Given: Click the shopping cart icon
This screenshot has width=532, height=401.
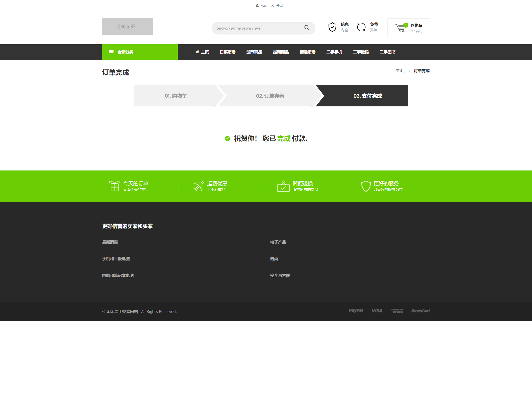Looking at the screenshot, I should [400, 28].
